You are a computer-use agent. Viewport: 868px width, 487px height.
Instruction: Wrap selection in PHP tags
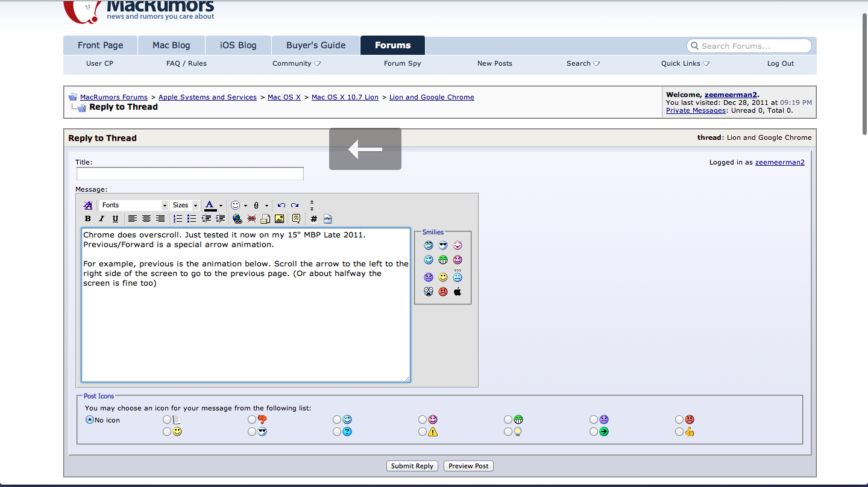coord(328,219)
